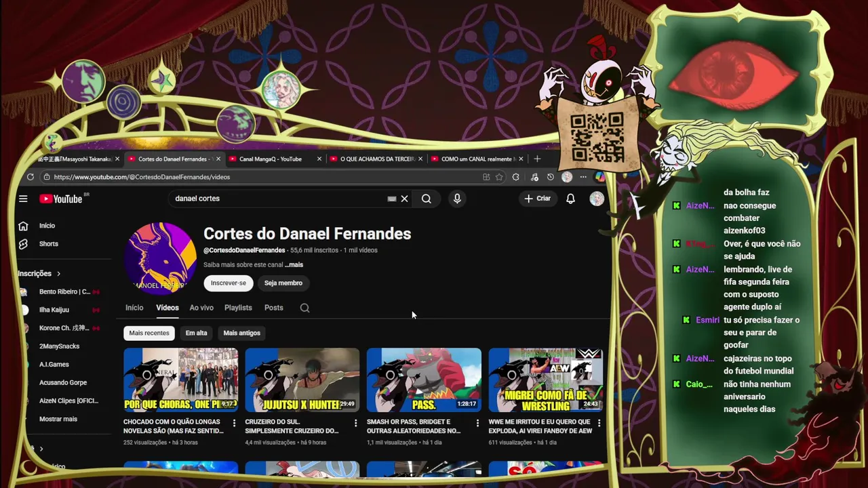Open the YouTube hamburger guide menu

(x=23, y=199)
